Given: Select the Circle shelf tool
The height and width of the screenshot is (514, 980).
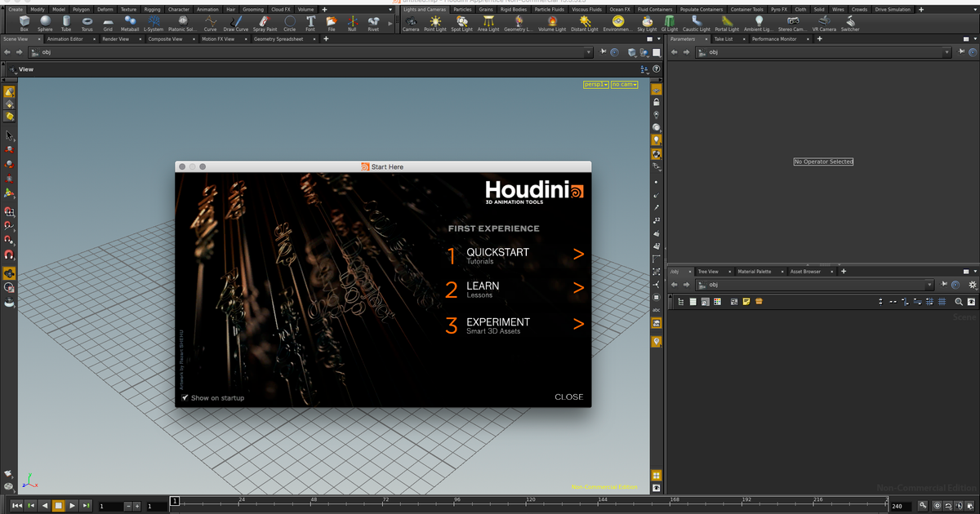Looking at the screenshot, I should [x=290, y=23].
